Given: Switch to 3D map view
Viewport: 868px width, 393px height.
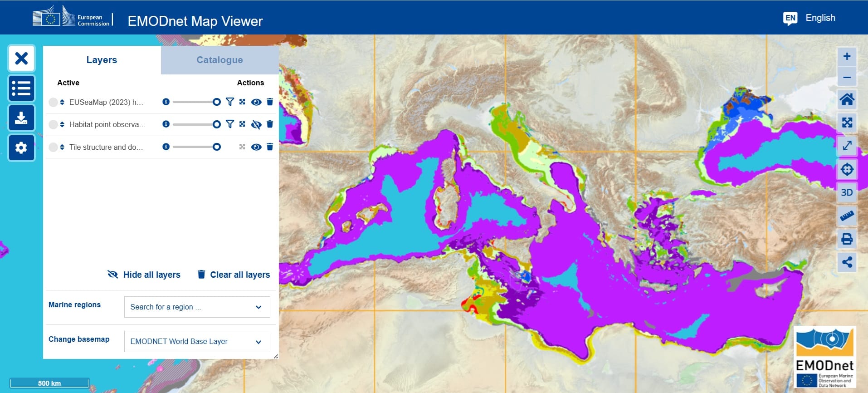Looking at the screenshot, I should click(847, 192).
